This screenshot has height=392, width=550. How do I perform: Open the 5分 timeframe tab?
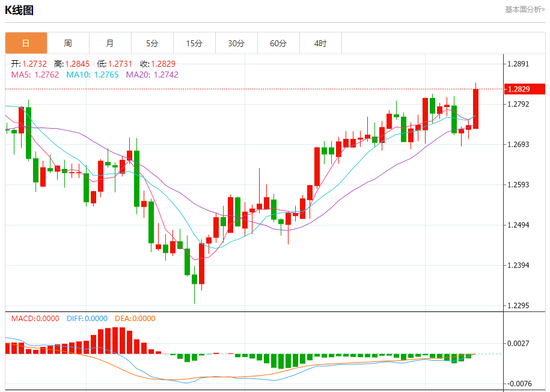click(x=152, y=43)
